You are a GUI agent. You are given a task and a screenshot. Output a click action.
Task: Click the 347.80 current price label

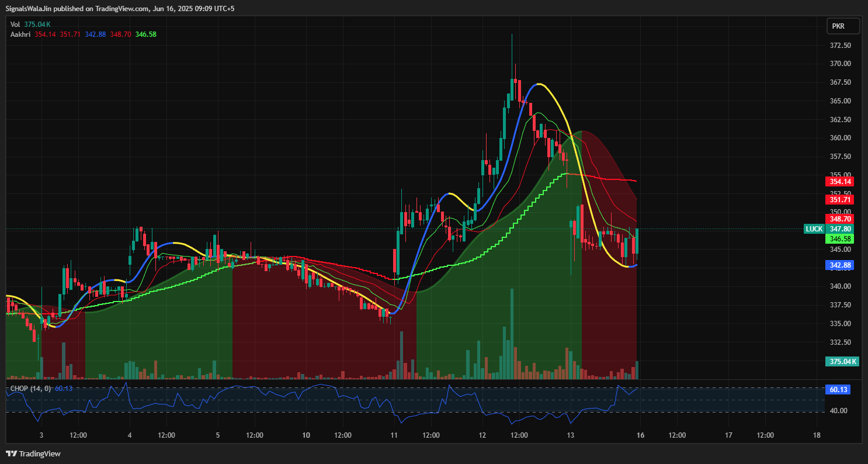pos(840,228)
